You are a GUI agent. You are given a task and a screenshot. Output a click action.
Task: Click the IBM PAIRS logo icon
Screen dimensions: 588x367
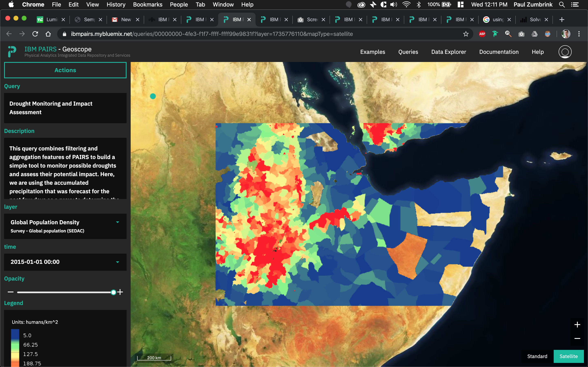pos(12,51)
